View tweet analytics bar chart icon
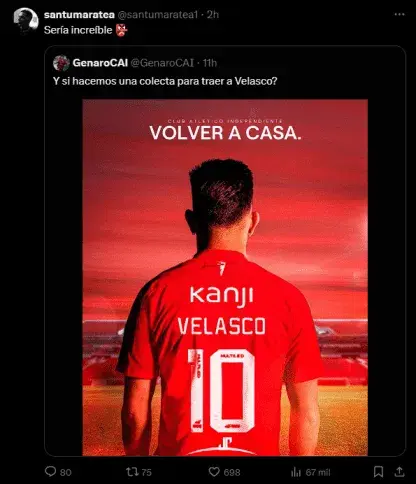Image resolution: width=416 pixels, height=484 pixels. [x=296, y=472]
